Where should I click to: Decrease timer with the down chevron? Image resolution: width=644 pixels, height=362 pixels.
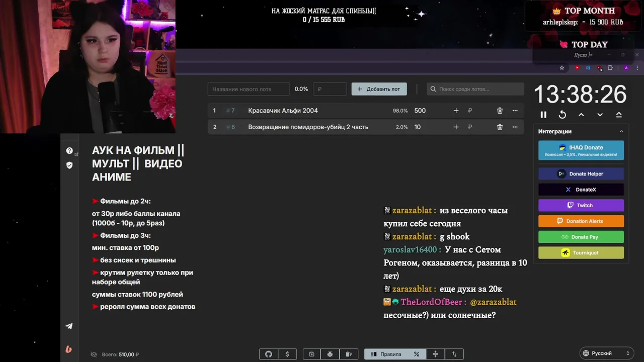pyautogui.click(x=600, y=115)
